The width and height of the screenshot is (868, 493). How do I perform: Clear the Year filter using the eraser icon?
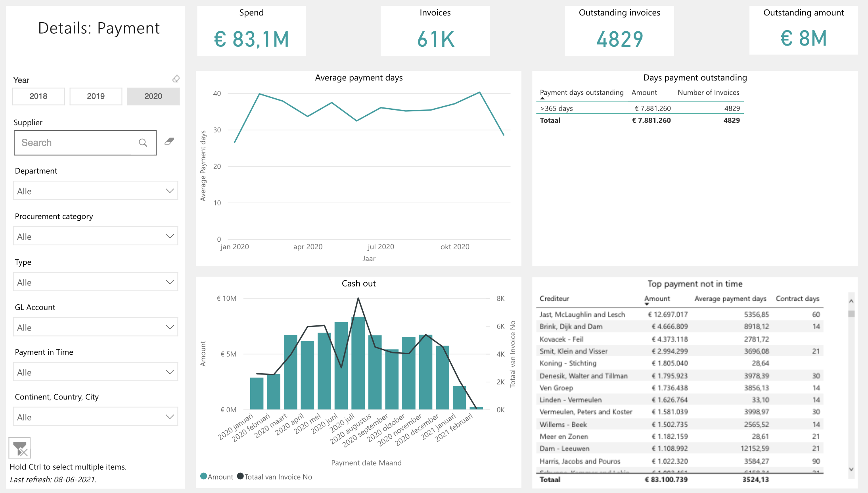(176, 78)
